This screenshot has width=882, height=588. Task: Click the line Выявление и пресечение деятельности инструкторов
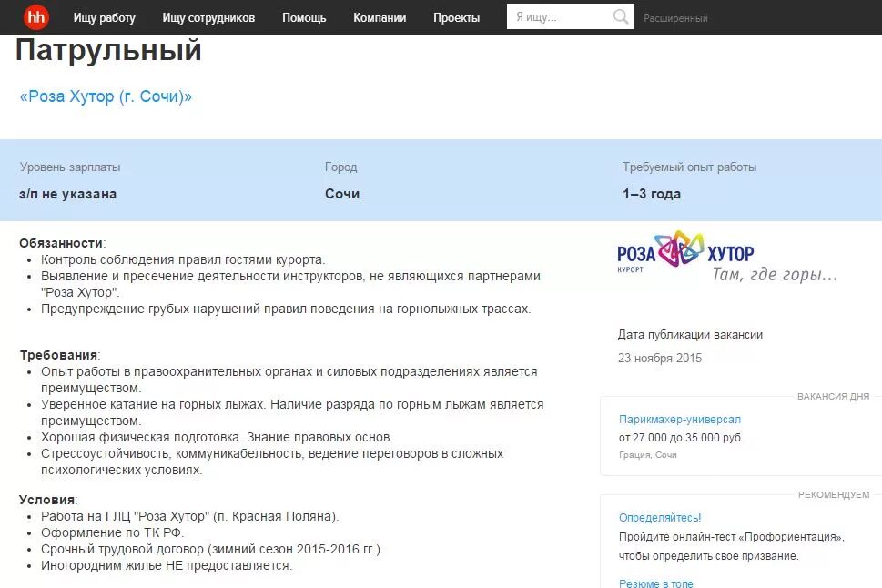click(x=290, y=284)
